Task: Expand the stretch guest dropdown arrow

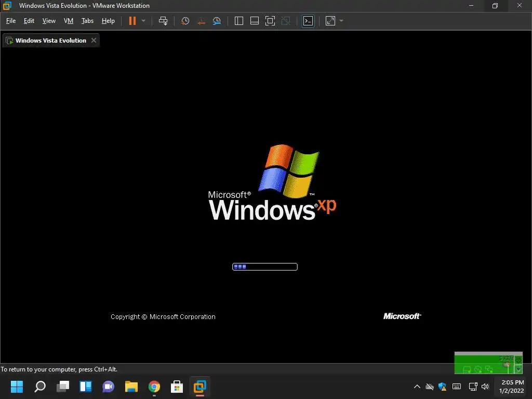Action: 341,21
